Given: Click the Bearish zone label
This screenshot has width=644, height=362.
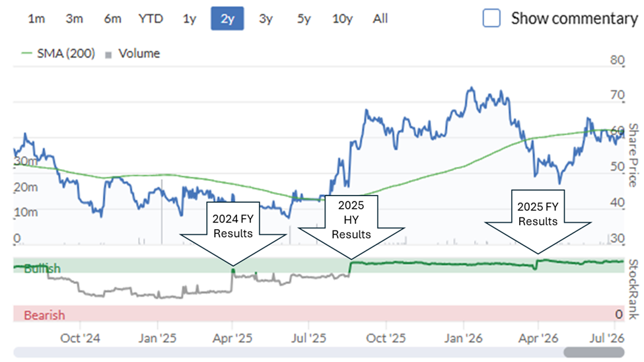Looking at the screenshot, I should pos(44,315).
